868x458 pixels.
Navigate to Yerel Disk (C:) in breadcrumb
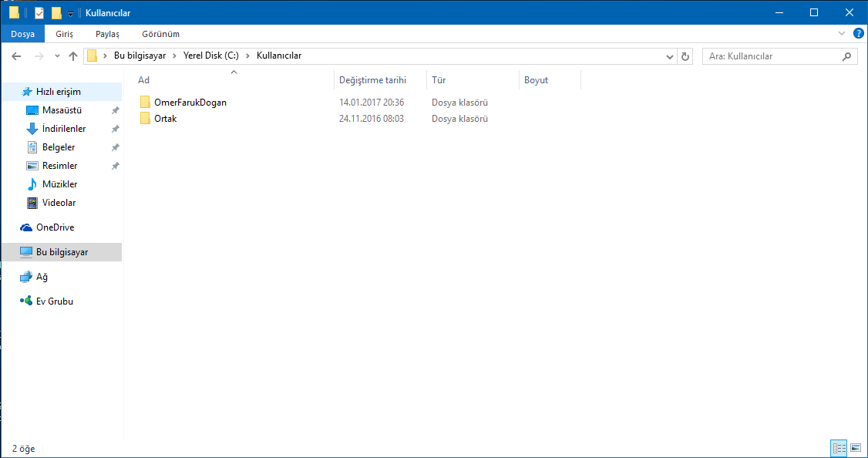[x=210, y=56]
